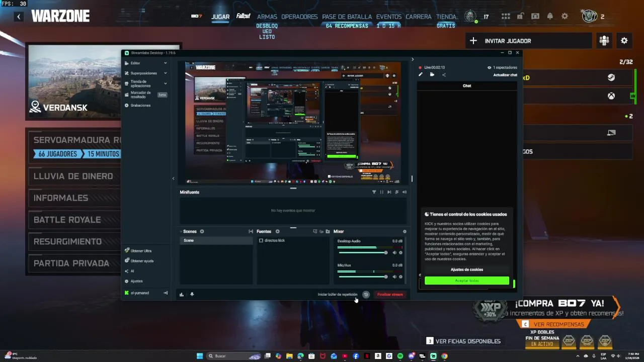Screen dimensions: 644x362
Task: Open Mixer settings gear
Action: tap(405, 232)
